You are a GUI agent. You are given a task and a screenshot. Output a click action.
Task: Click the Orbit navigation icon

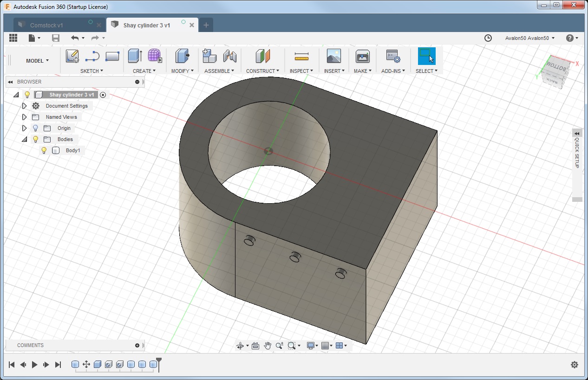point(240,346)
